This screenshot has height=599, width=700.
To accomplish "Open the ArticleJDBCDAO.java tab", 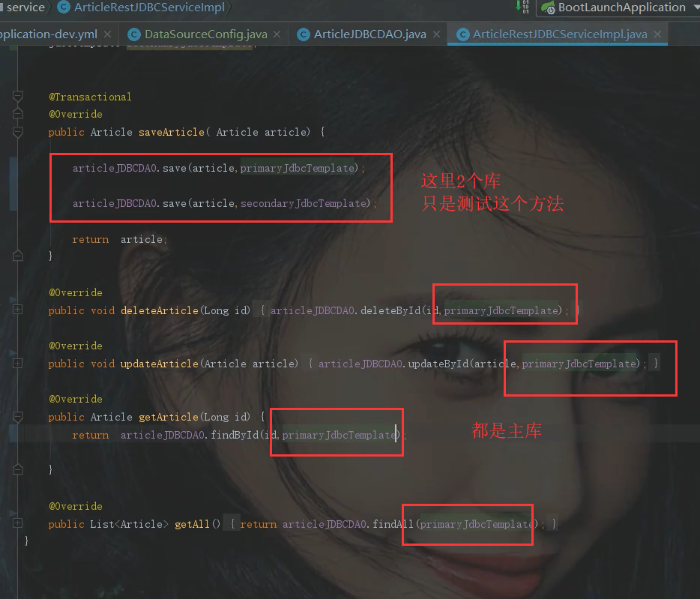I will pos(369,34).
